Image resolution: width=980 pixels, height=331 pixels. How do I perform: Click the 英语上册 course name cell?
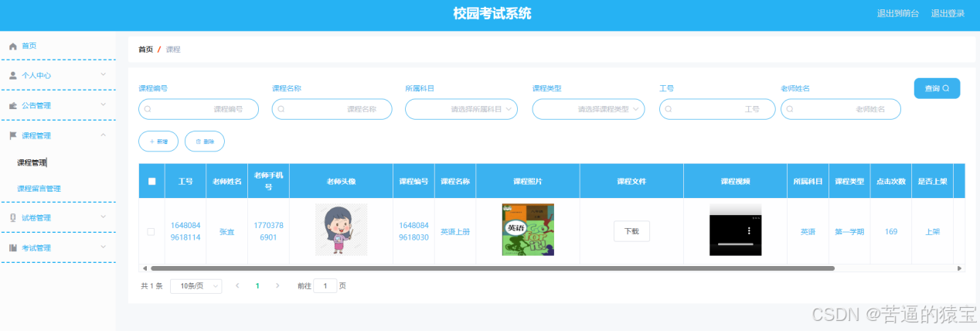pos(455,231)
